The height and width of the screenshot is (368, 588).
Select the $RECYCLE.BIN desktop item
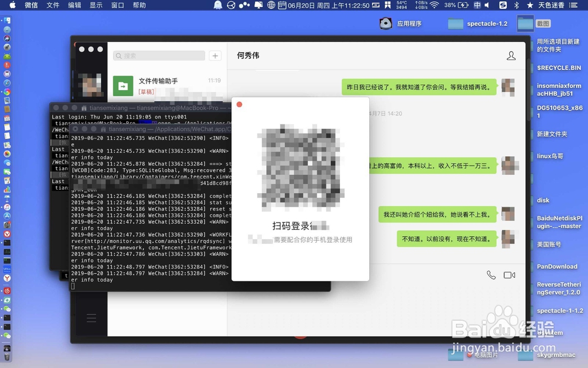559,68
